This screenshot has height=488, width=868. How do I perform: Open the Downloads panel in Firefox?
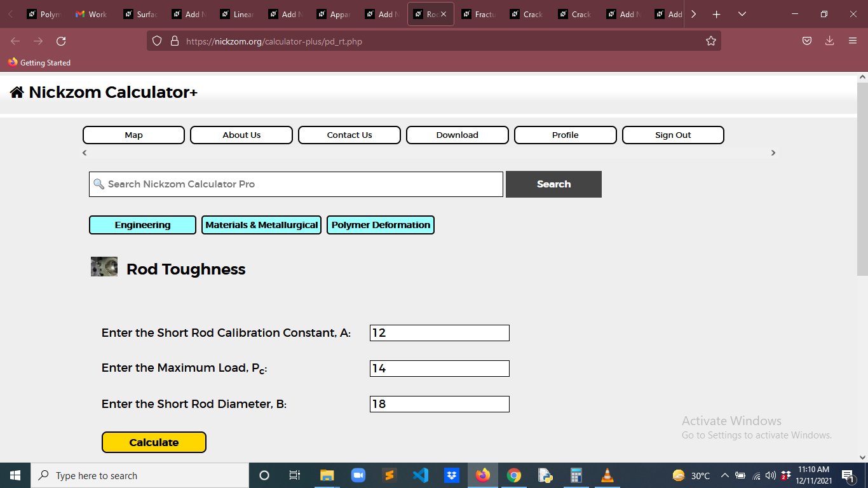click(829, 41)
